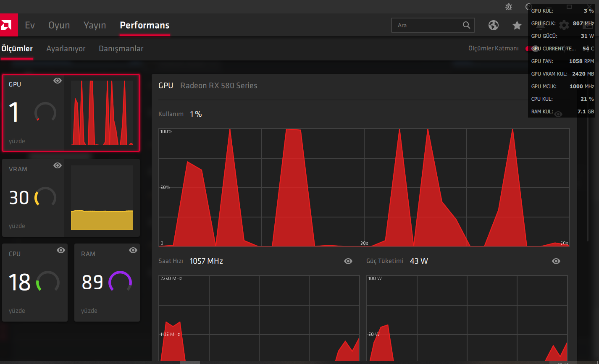
Task: Open the Yayın tab
Action: pos(95,25)
